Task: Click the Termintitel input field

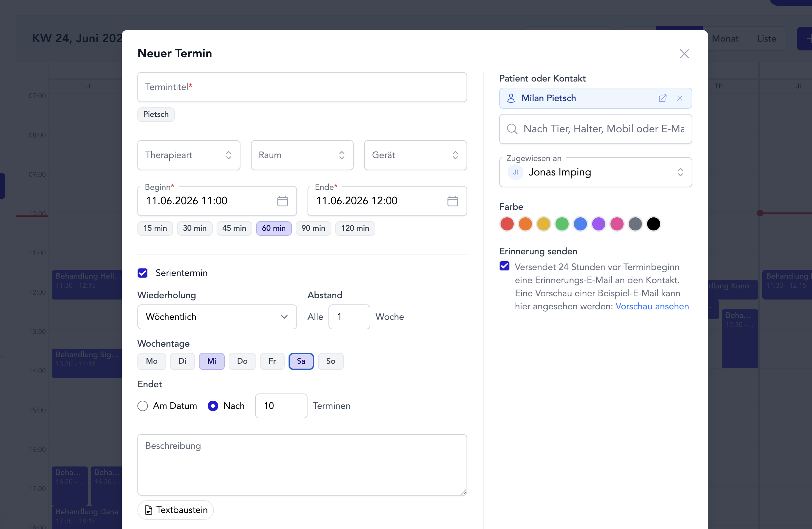Action: pos(302,87)
